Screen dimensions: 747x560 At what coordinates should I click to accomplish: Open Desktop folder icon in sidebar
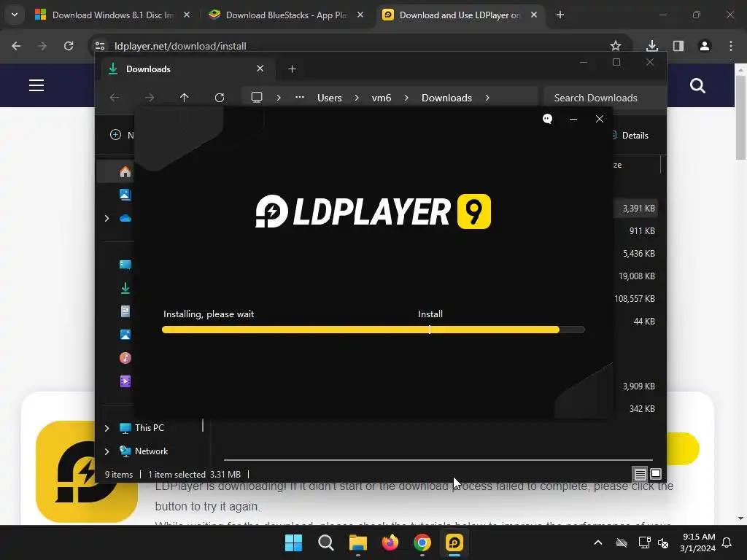click(x=125, y=265)
